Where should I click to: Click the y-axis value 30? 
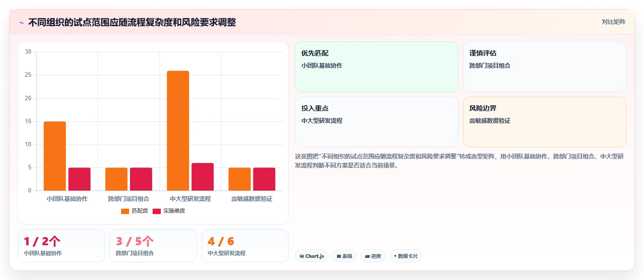pyautogui.click(x=28, y=52)
